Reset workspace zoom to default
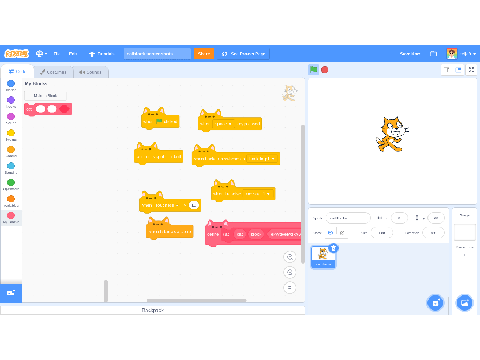 (x=290, y=287)
